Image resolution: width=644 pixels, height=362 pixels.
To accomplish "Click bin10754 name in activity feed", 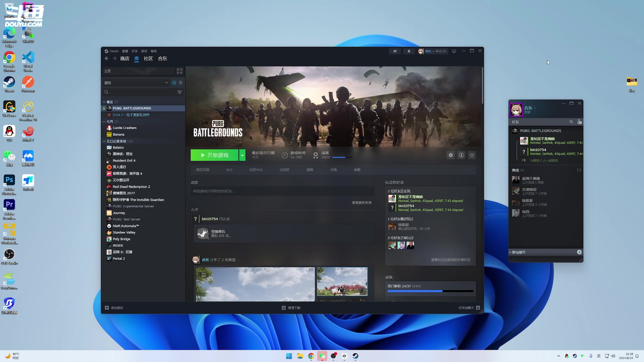I will [x=210, y=219].
